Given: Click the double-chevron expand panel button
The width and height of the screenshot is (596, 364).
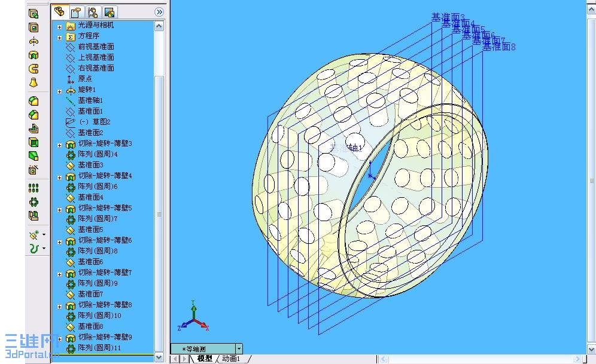Looking at the screenshot, I should click(x=159, y=12).
